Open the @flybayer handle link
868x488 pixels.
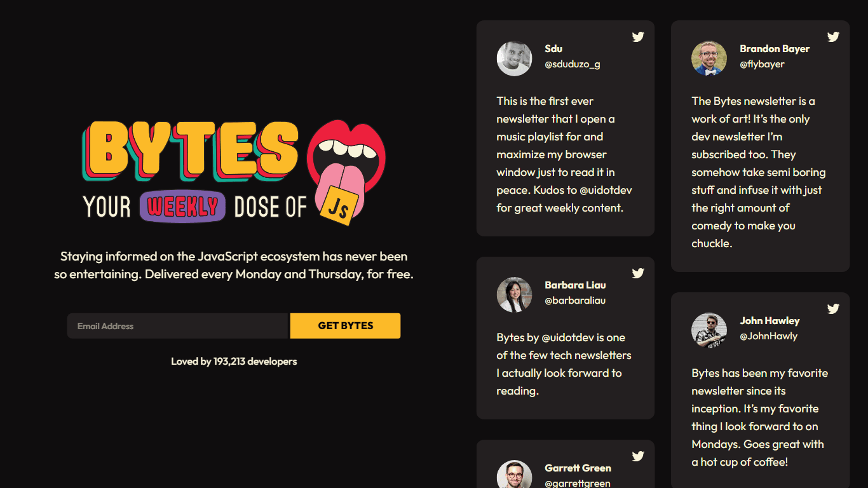762,64
